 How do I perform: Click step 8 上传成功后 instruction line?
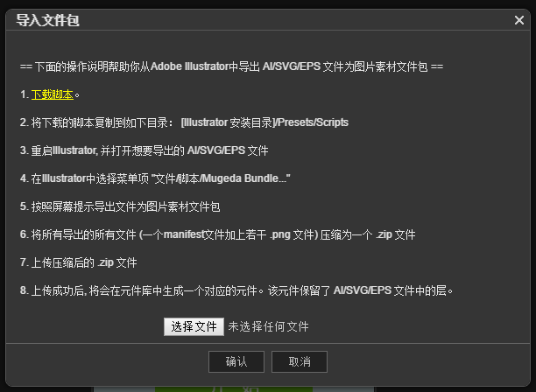click(236, 290)
